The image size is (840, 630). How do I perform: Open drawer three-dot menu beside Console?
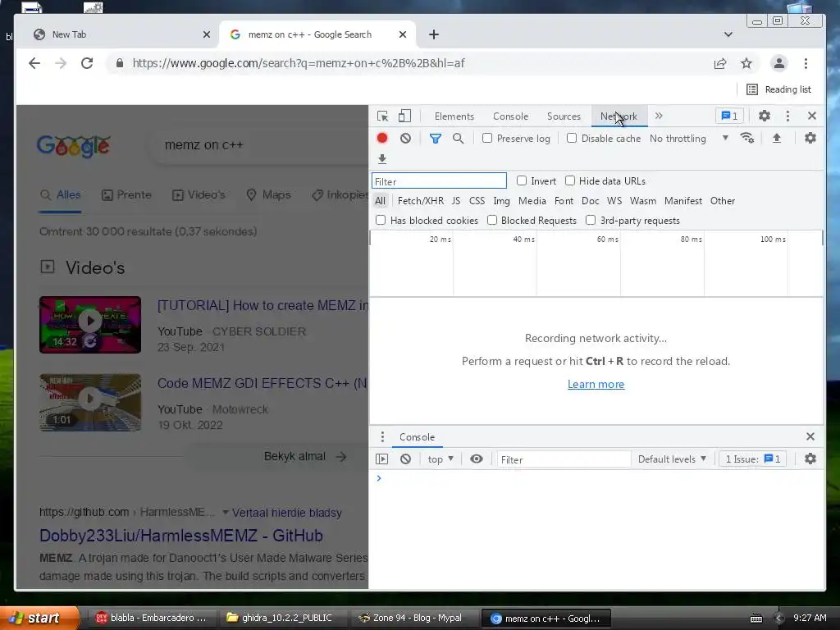click(382, 436)
